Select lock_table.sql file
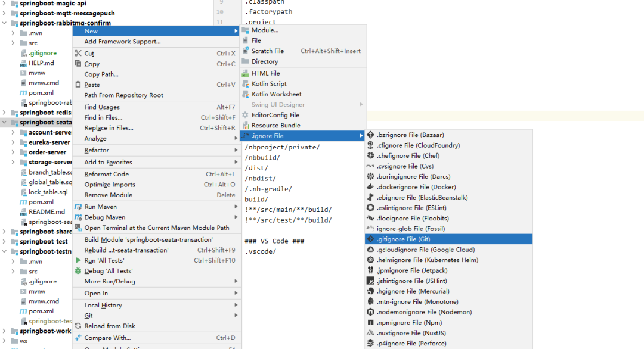The height and width of the screenshot is (349, 644). pyautogui.click(x=48, y=192)
